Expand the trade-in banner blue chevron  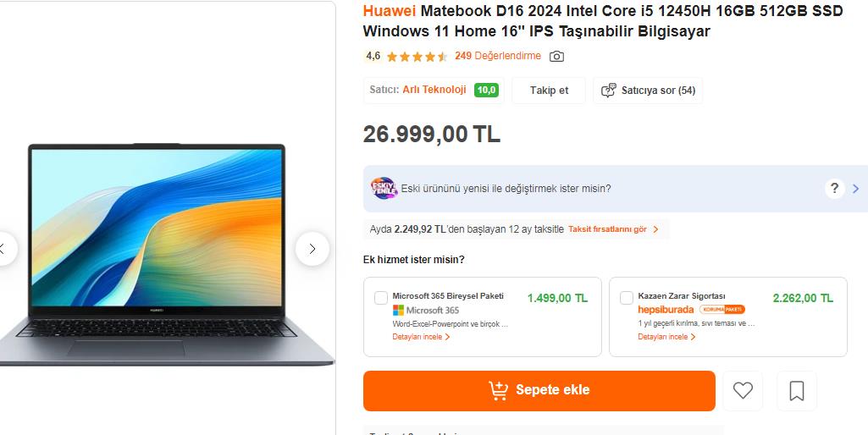click(x=856, y=189)
